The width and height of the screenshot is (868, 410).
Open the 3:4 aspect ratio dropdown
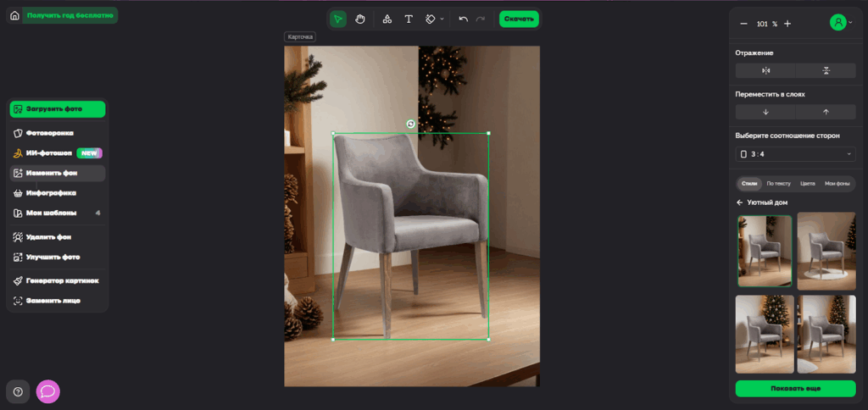click(x=795, y=153)
